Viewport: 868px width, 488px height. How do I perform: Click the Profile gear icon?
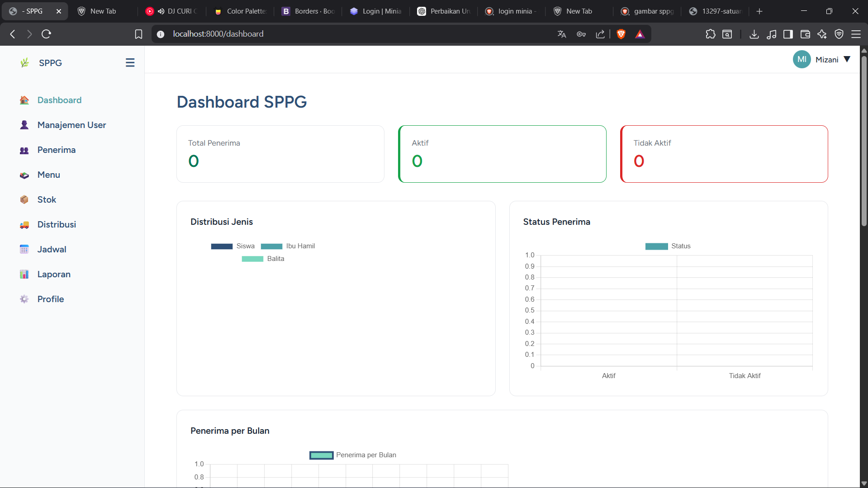pos(24,299)
